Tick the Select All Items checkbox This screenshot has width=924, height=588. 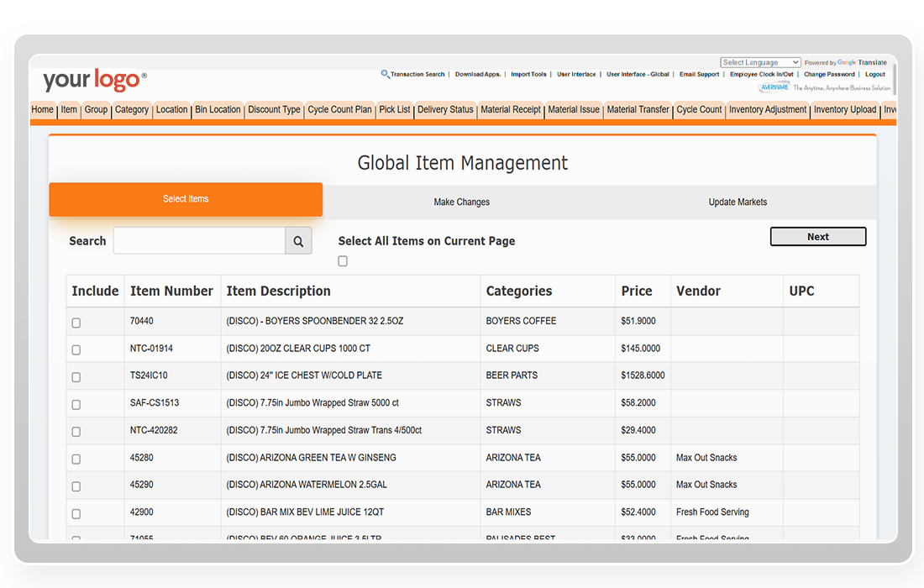click(x=343, y=261)
